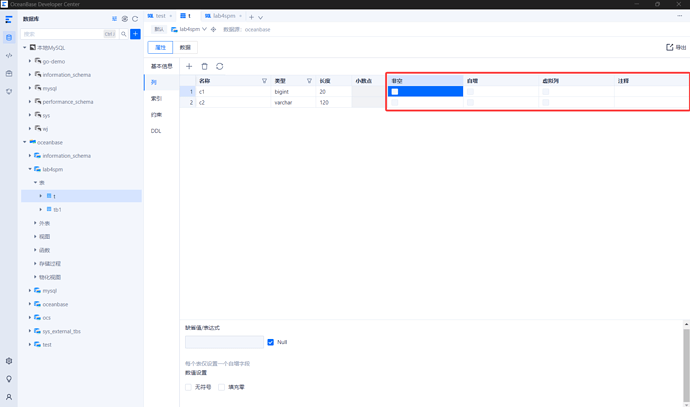Switch to the 数据 tab
This screenshot has width=690, height=407.
[185, 47]
